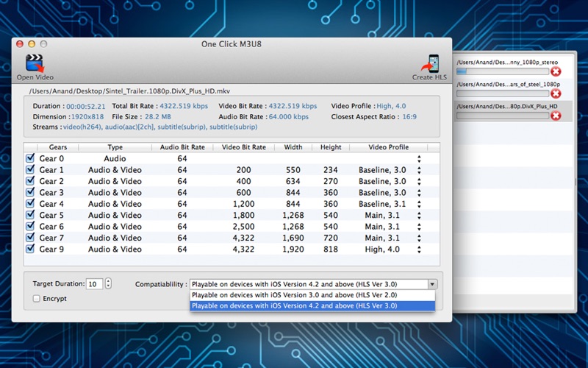Click the Streams value text
Screen dimensions: 588x368
coord(160,127)
